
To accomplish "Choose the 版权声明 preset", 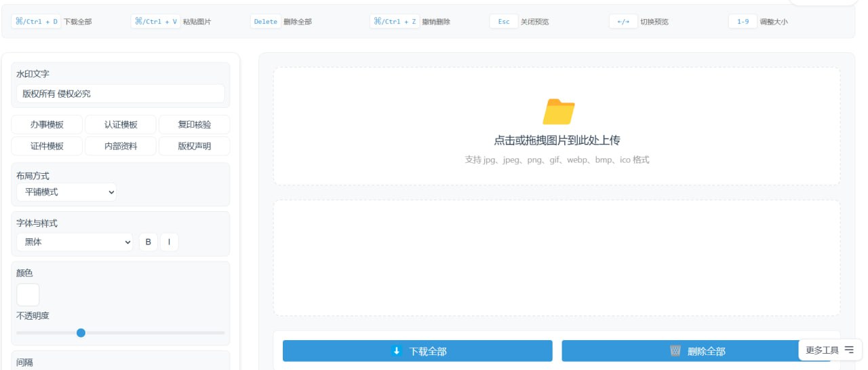I will coord(194,146).
